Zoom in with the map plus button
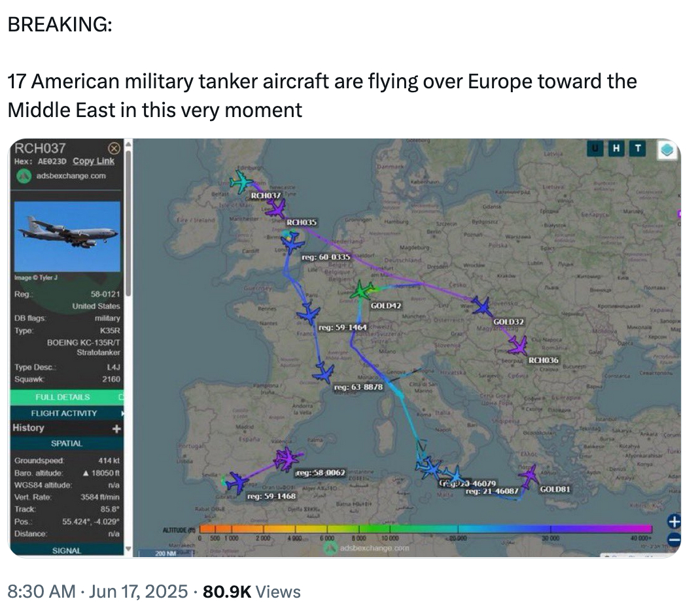 pos(673,521)
